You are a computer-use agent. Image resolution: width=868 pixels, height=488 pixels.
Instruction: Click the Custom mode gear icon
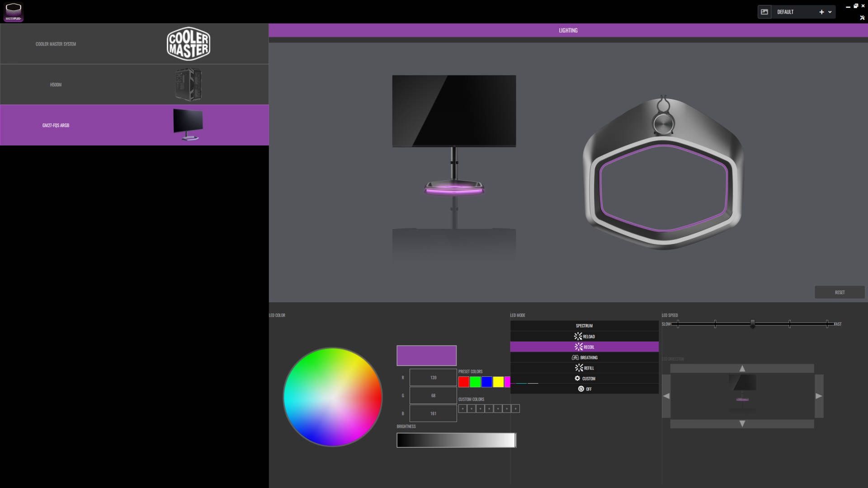pos(577,378)
